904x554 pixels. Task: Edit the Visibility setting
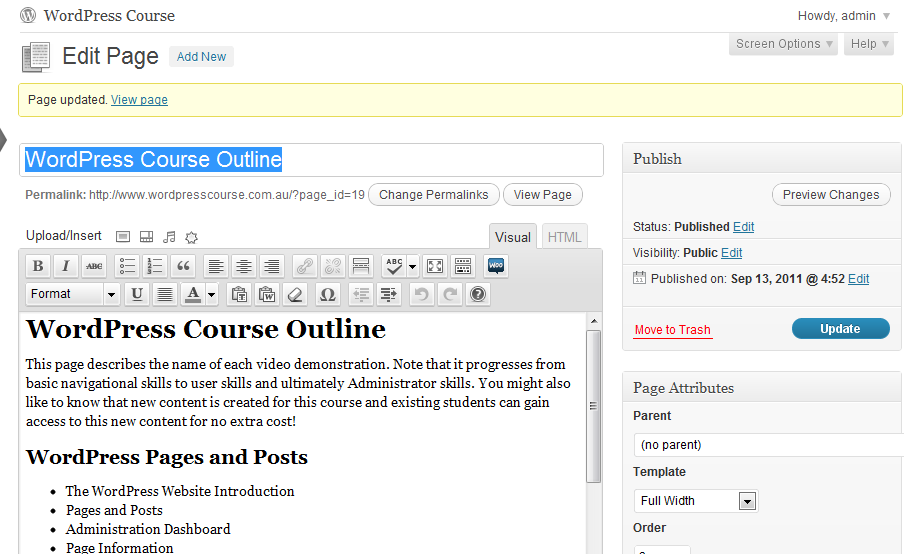pos(731,252)
